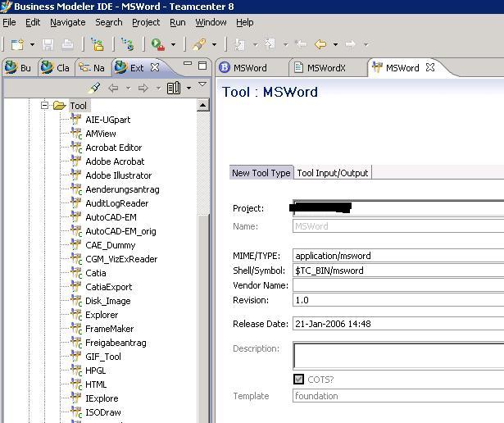504x423 pixels.
Task: Select the FrameMaker tool item
Action: click(109, 329)
